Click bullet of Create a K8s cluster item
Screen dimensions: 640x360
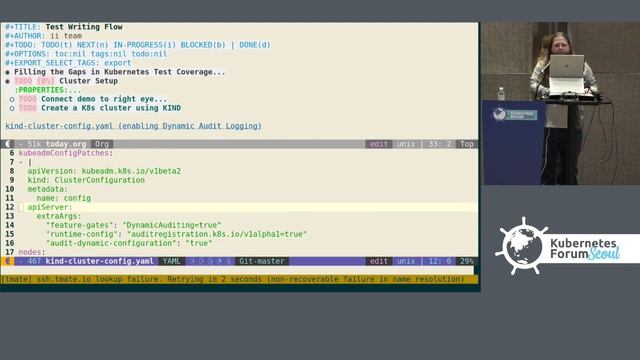click(12, 109)
